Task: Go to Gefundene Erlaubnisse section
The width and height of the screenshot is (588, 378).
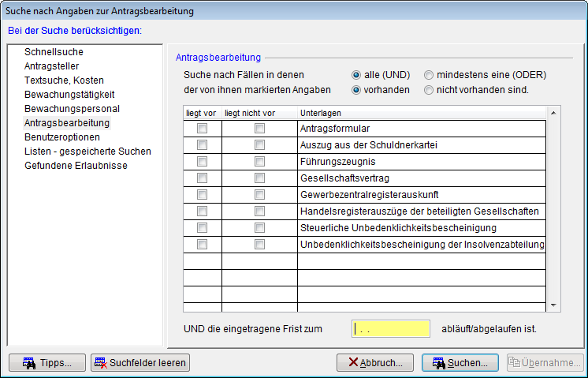Action: [76, 166]
